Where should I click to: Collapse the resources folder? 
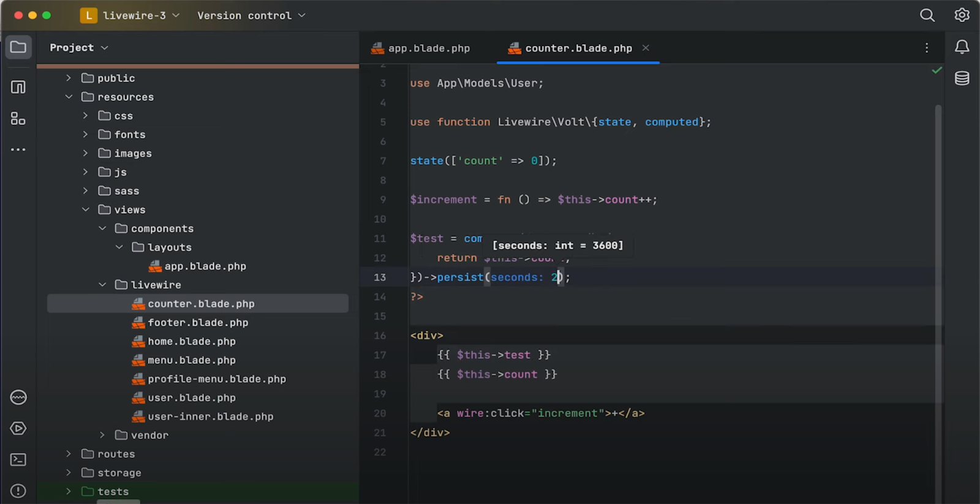tap(69, 97)
